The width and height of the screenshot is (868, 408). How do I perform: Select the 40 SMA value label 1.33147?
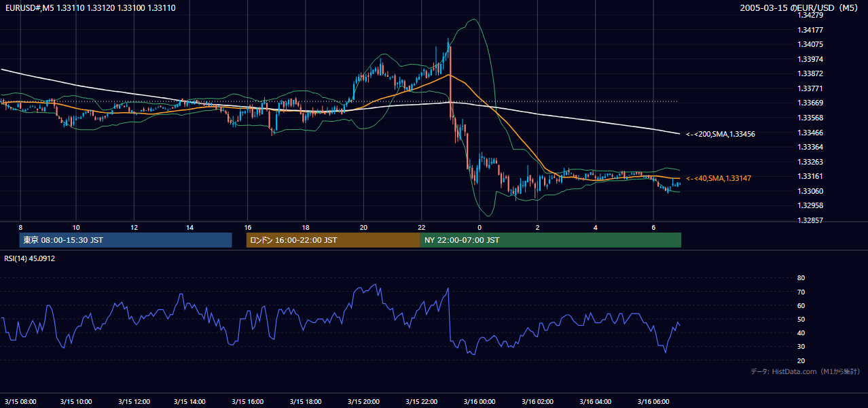pyautogui.click(x=719, y=178)
